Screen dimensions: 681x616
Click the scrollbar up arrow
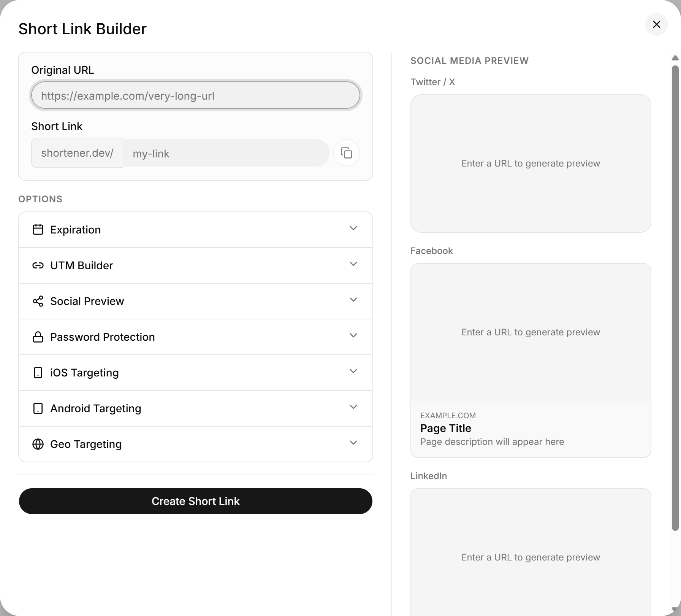[675, 58]
